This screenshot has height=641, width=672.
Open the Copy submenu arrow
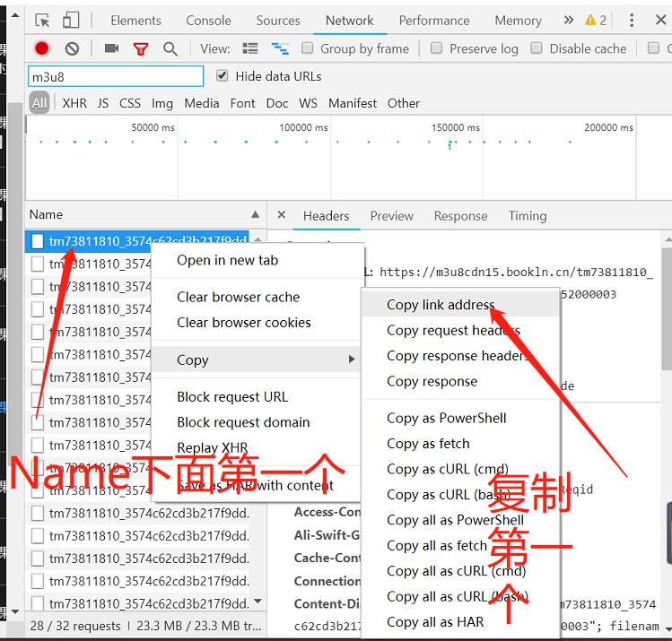coord(351,359)
